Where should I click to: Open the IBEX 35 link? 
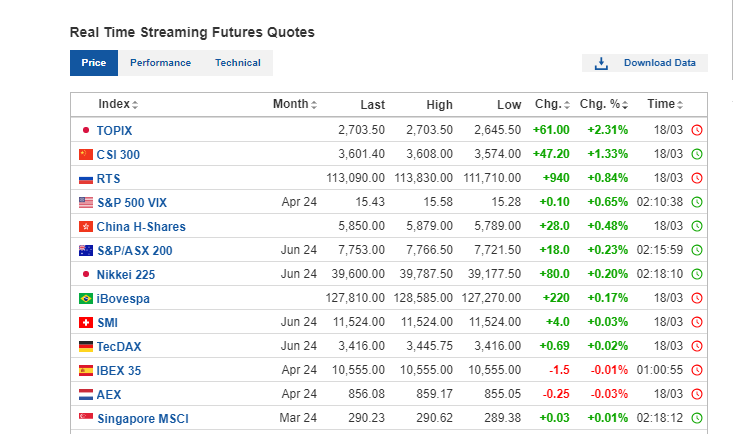pos(119,371)
